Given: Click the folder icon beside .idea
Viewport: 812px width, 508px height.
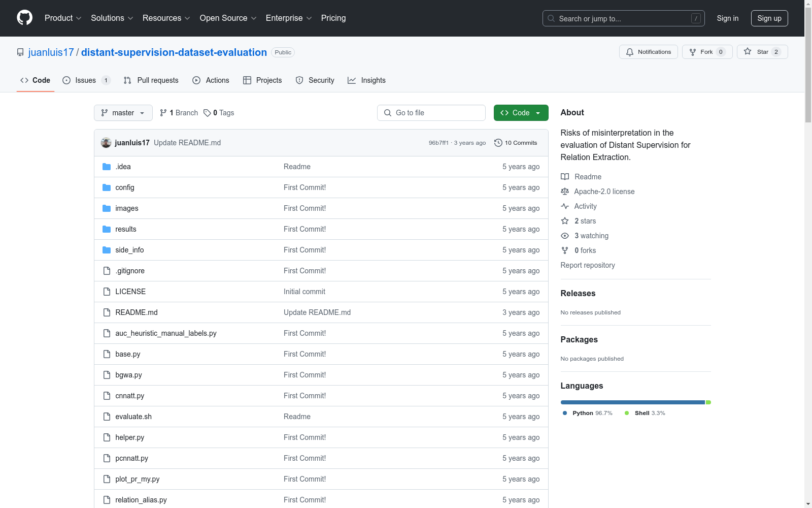Looking at the screenshot, I should point(107,167).
